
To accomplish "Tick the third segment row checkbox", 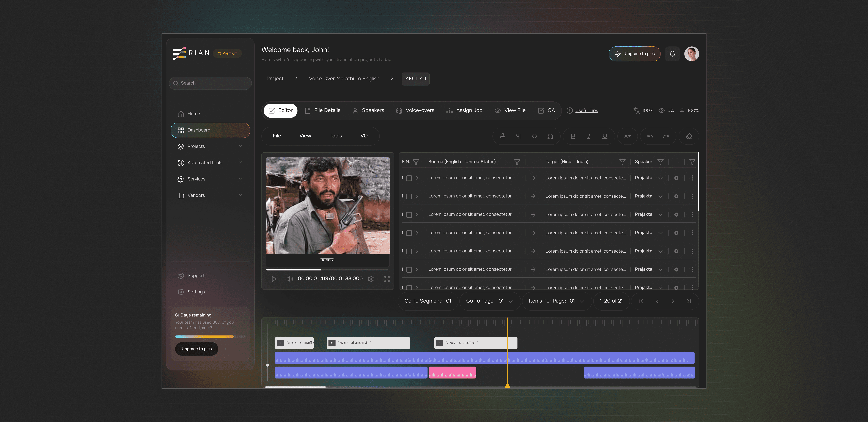I will [x=409, y=215].
